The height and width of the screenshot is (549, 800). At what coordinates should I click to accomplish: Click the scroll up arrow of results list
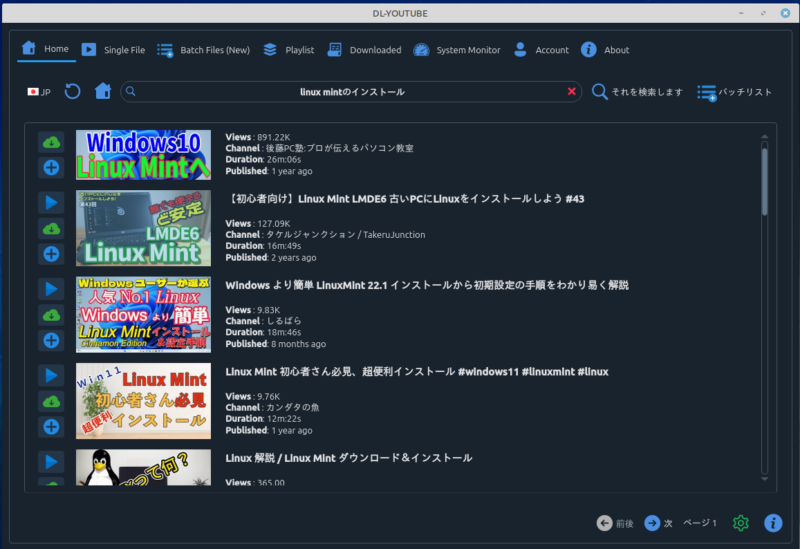[x=764, y=137]
